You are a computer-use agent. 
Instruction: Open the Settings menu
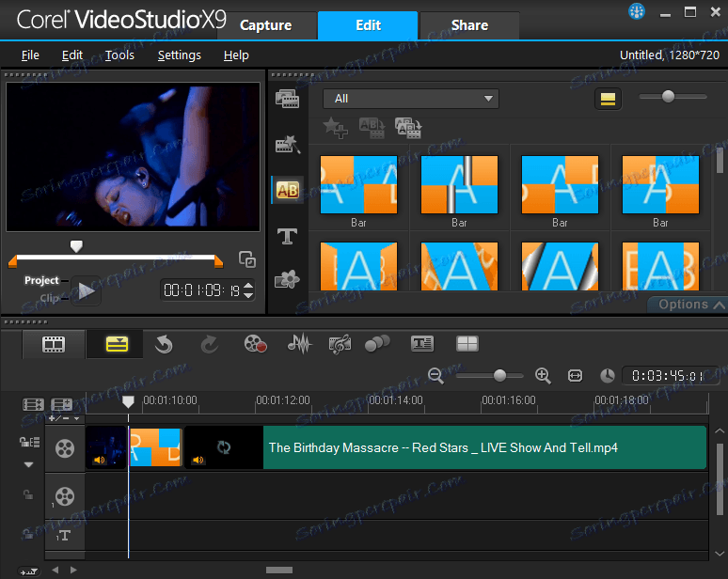pyautogui.click(x=180, y=55)
